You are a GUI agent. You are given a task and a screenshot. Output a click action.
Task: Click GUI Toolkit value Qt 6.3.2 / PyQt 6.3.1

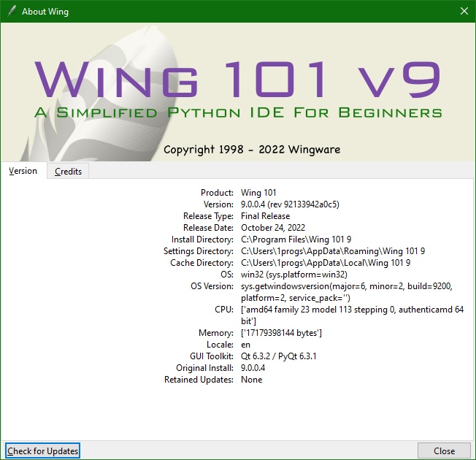coord(278,356)
